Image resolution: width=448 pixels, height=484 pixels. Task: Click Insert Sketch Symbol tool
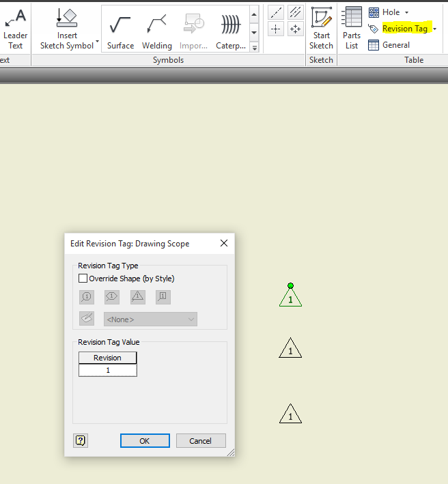(x=67, y=29)
